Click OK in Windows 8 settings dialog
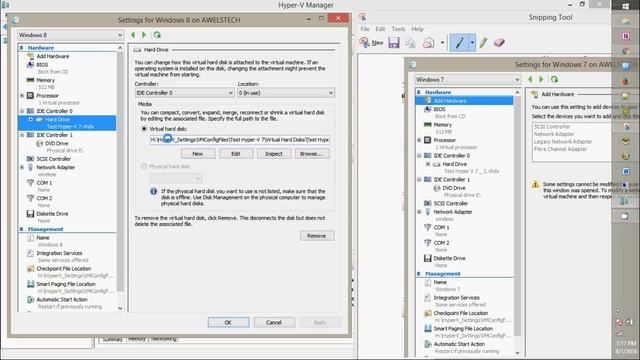The height and width of the screenshot is (360, 640). 228,322
